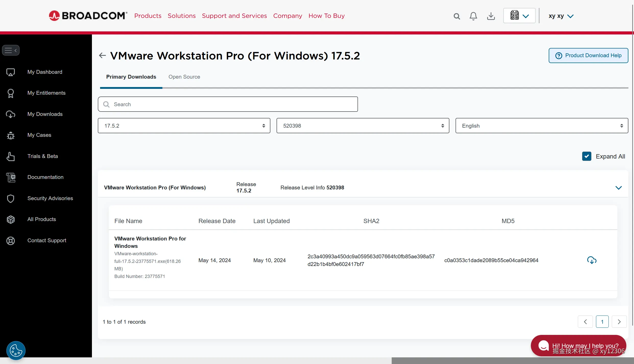The width and height of the screenshot is (634, 364).
Task: Open the Products menu in the top navigation
Action: [x=148, y=16]
